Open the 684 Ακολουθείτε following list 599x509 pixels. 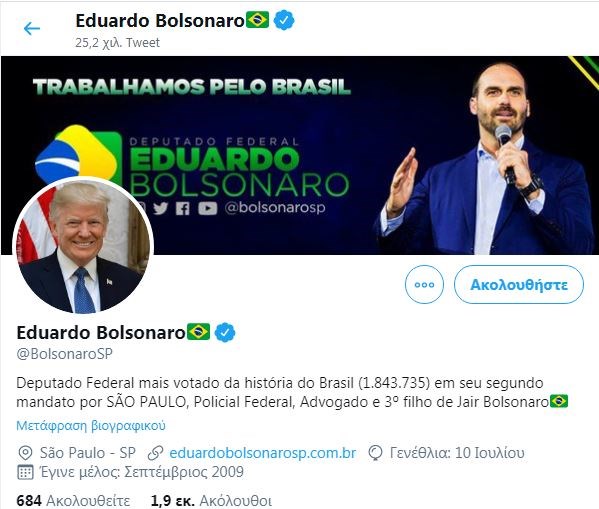[x=73, y=501]
